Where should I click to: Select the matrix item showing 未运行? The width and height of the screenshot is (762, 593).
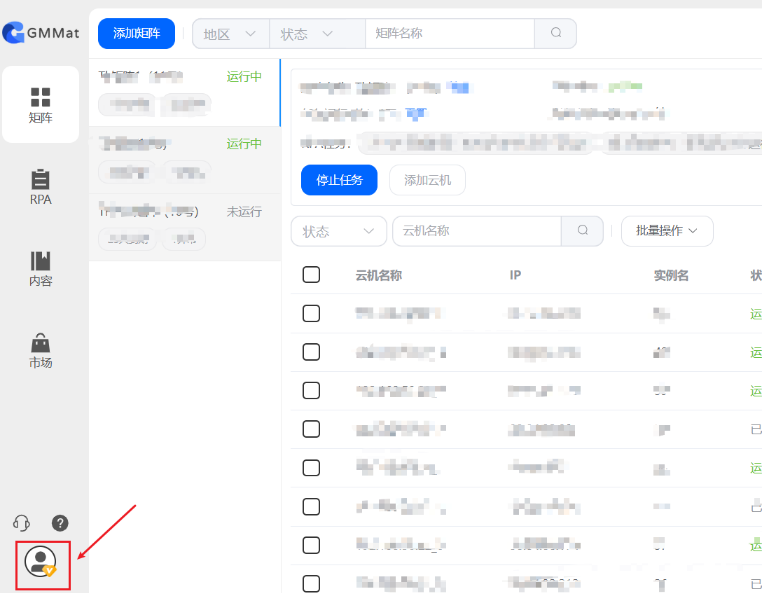pyautogui.click(x=185, y=227)
